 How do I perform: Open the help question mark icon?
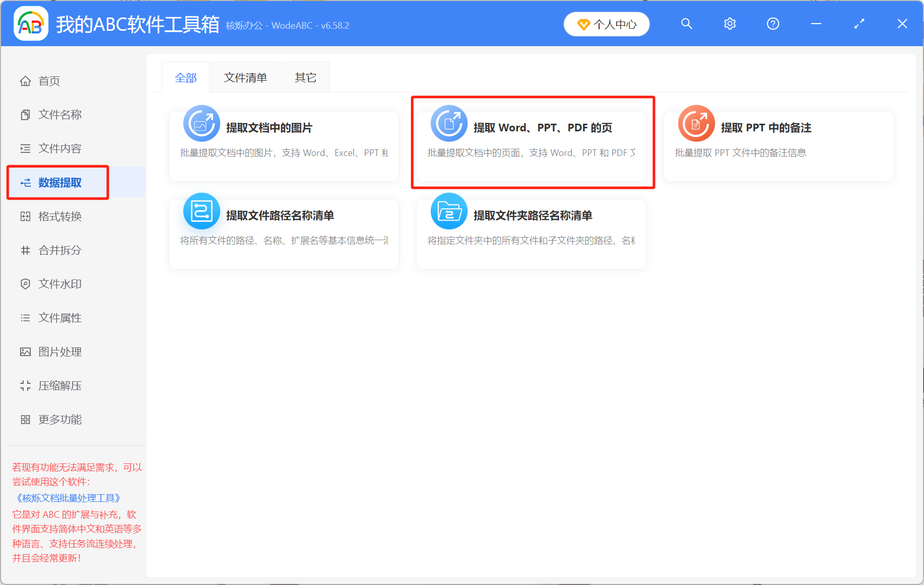pyautogui.click(x=773, y=24)
